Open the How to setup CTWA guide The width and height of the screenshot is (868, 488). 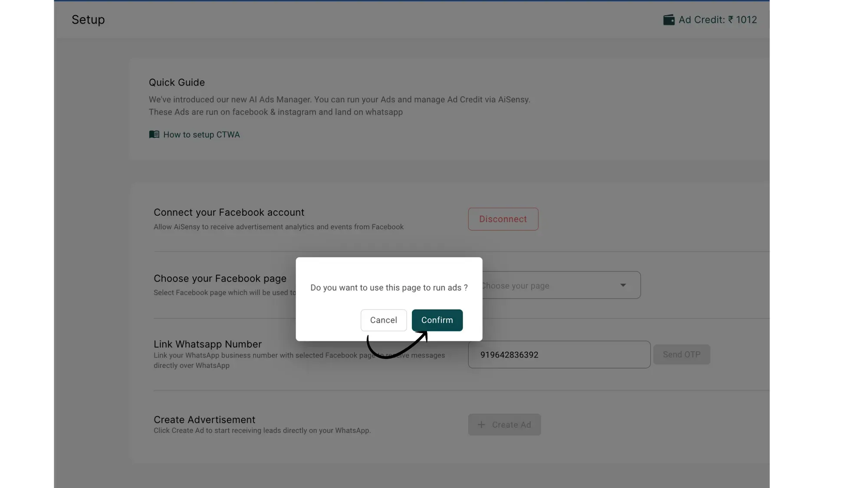(x=202, y=134)
